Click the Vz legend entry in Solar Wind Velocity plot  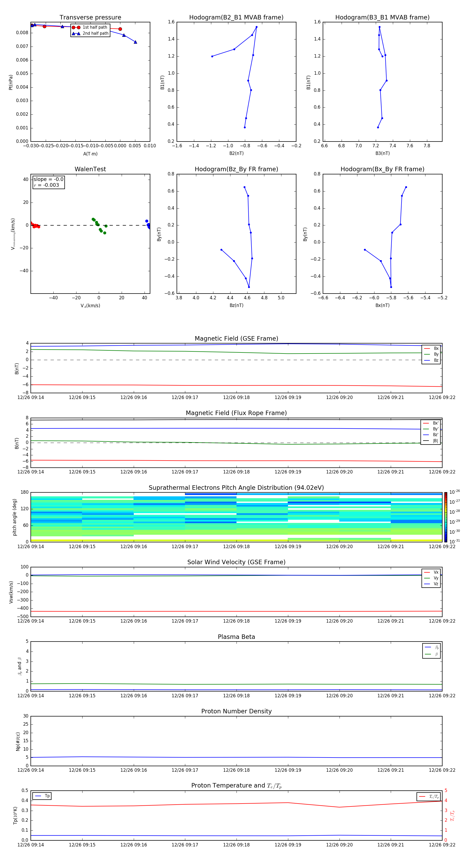pyautogui.click(x=431, y=584)
